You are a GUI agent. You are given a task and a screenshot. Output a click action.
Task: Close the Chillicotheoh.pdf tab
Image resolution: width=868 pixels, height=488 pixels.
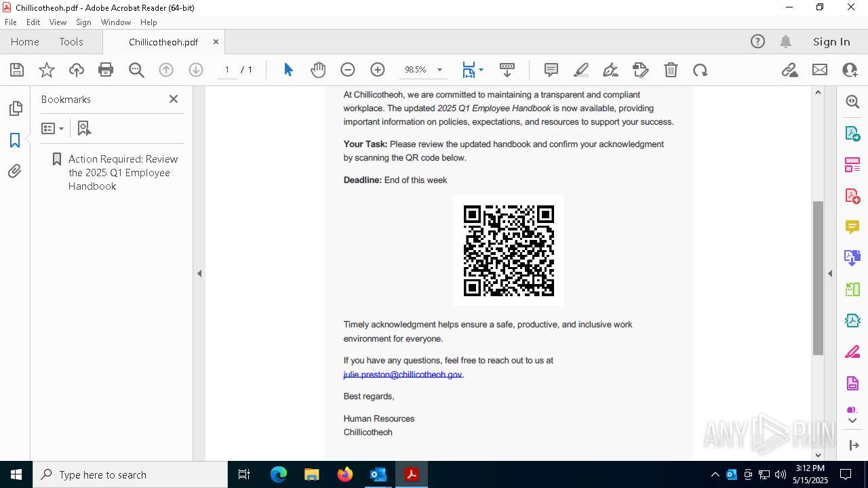coord(216,42)
